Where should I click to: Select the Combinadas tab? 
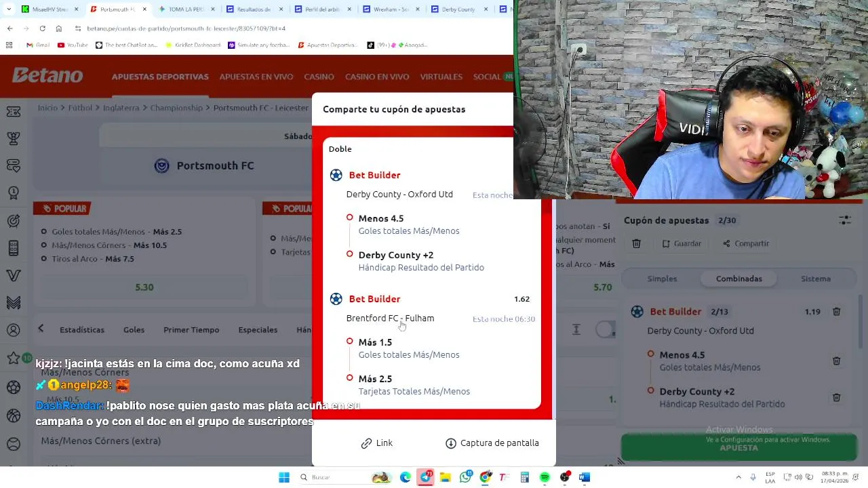[739, 279]
